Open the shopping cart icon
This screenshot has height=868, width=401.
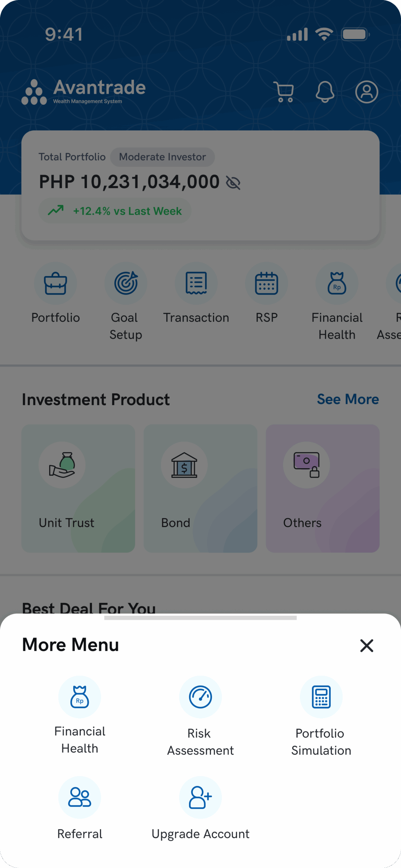pyautogui.click(x=284, y=92)
